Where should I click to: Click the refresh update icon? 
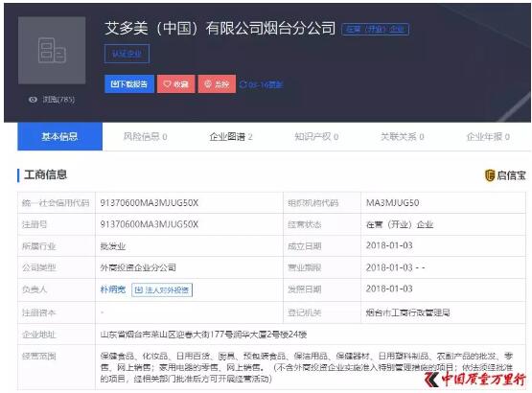[243, 84]
